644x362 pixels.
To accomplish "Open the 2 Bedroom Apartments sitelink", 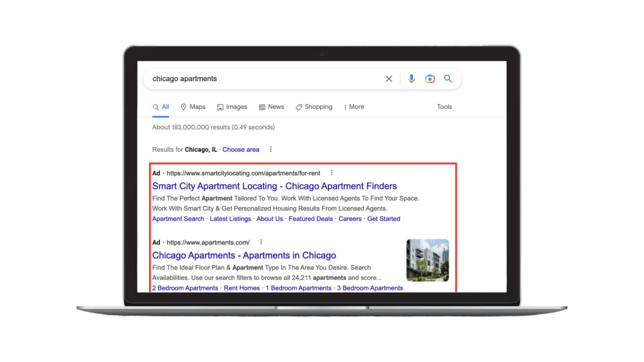I will [x=185, y=288].
